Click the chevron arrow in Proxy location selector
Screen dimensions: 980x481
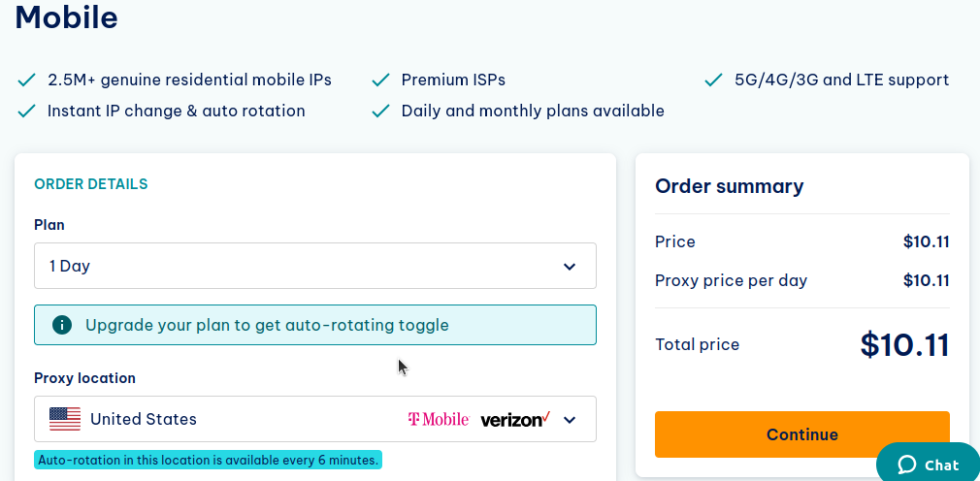570,419
